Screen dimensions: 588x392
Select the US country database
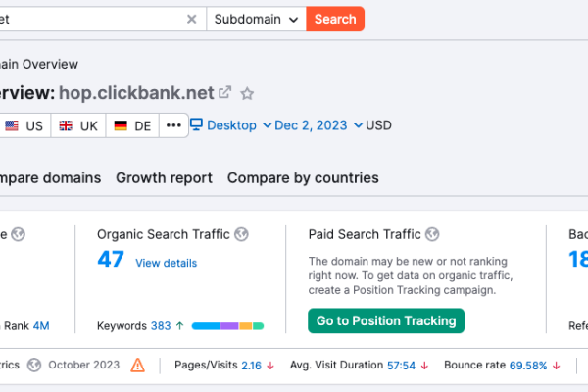click(x=24, y=125)
